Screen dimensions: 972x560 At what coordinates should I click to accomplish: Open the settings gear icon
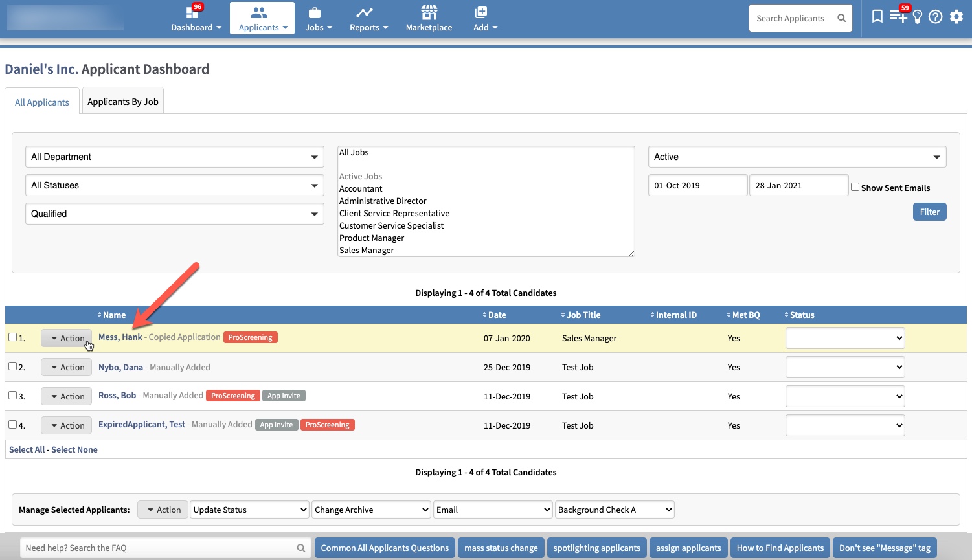(956, 17)
